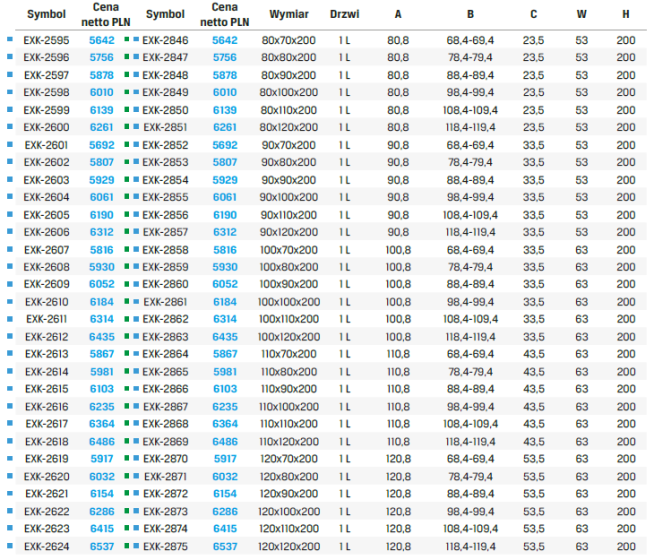The width and height of the screenshot is (654, 560).
Task: Click the symbol EXK-2863
Action: pos(165,337)
